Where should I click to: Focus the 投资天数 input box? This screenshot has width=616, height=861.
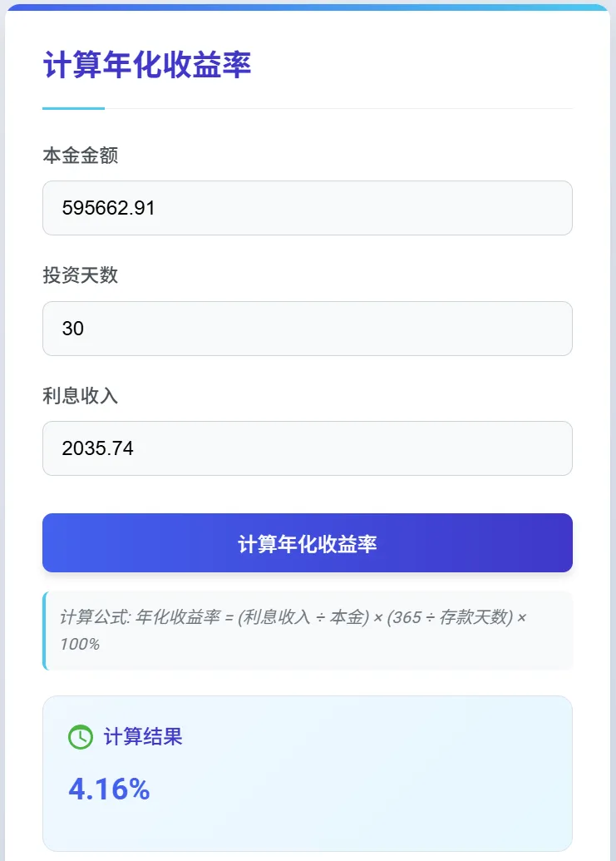pos(308,329)
